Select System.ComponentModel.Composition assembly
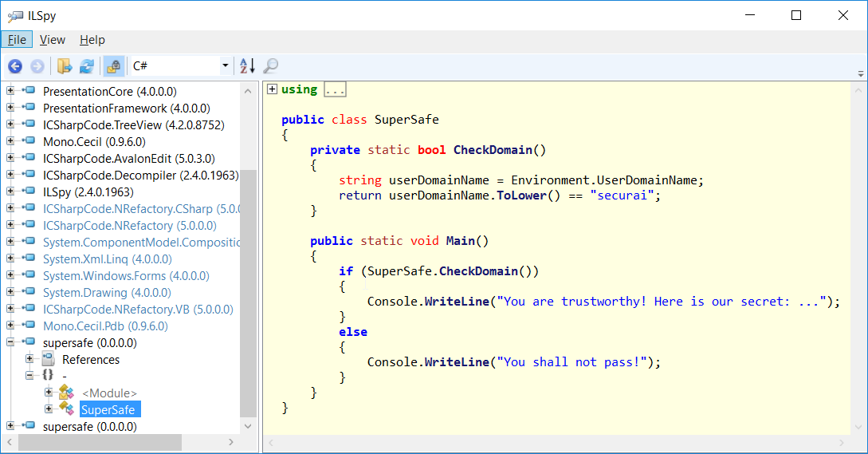868x454 pixels. pyautogui.click(x=141, y=243)
